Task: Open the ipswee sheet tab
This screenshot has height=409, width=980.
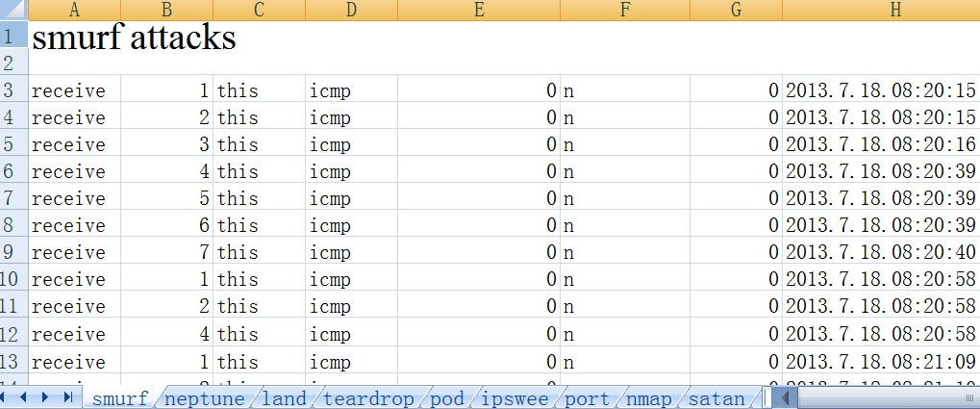Action: 516,398
